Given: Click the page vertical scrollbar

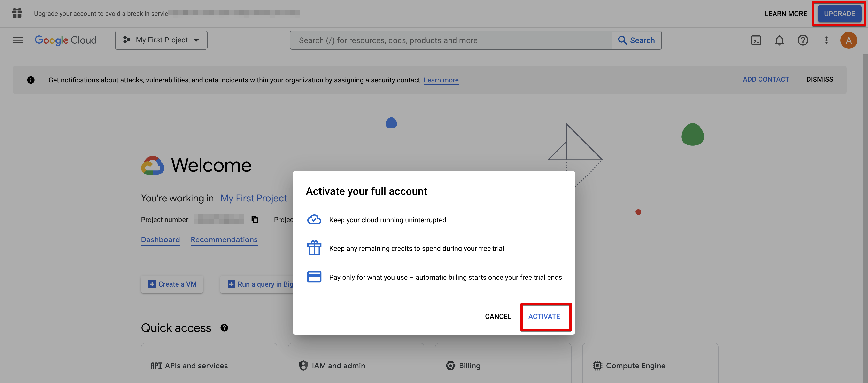Looking at the screenshot, I should [x=865, y=218].
